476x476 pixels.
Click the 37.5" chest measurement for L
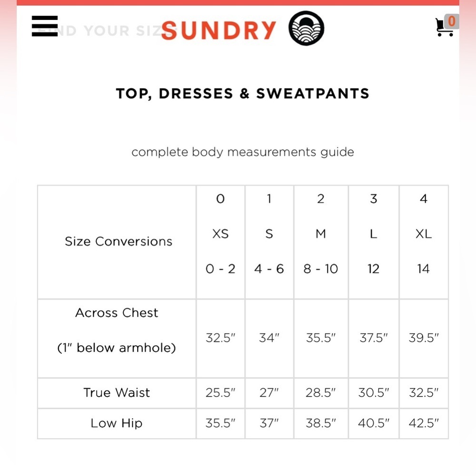coord(374,338)
